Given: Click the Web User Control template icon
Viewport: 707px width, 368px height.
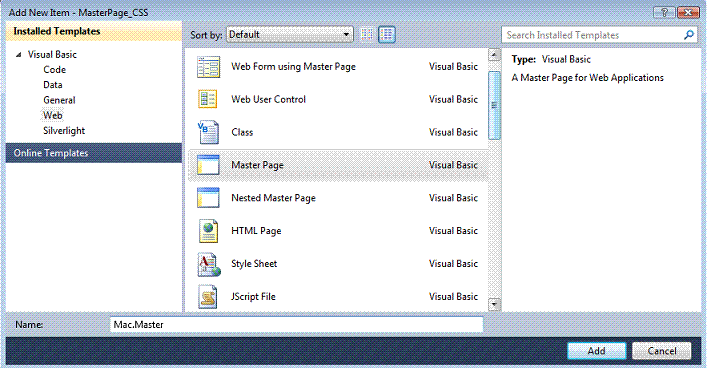Looking at the screenshot, I should point(208,99).
